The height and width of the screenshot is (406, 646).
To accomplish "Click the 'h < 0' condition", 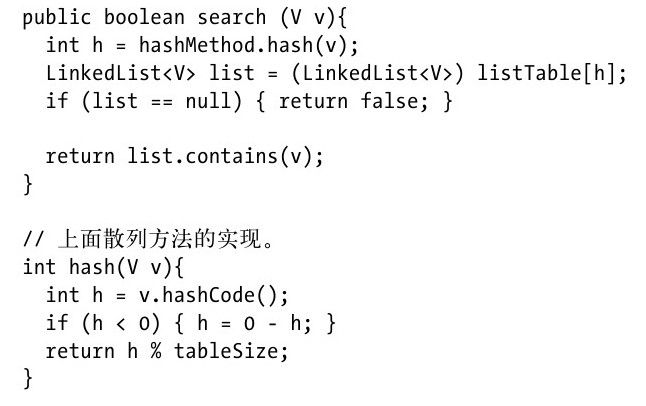I will tap(120, 323).
